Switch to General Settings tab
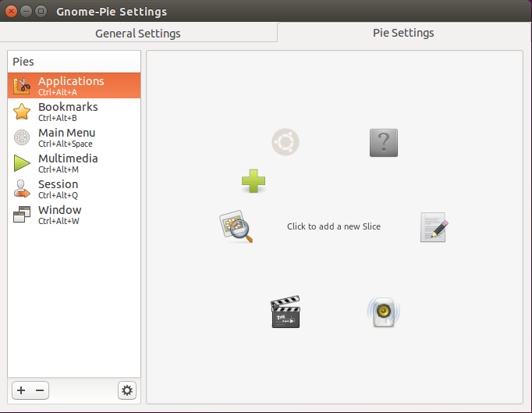 [138, 34]
